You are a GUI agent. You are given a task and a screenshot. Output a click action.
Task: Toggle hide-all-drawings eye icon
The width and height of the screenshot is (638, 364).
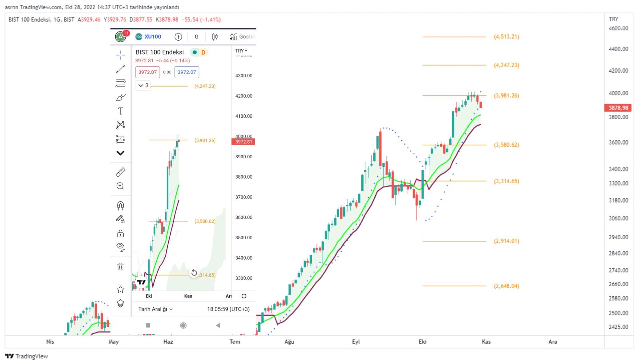[120, 247]
